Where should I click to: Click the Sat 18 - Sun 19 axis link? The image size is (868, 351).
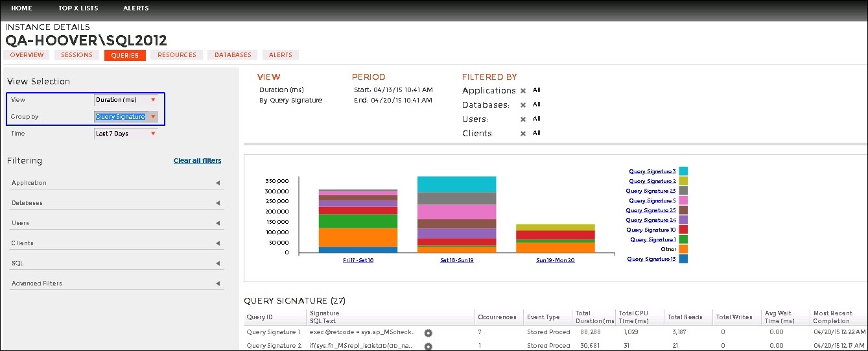pyautogui.click(x=456, y=260)
